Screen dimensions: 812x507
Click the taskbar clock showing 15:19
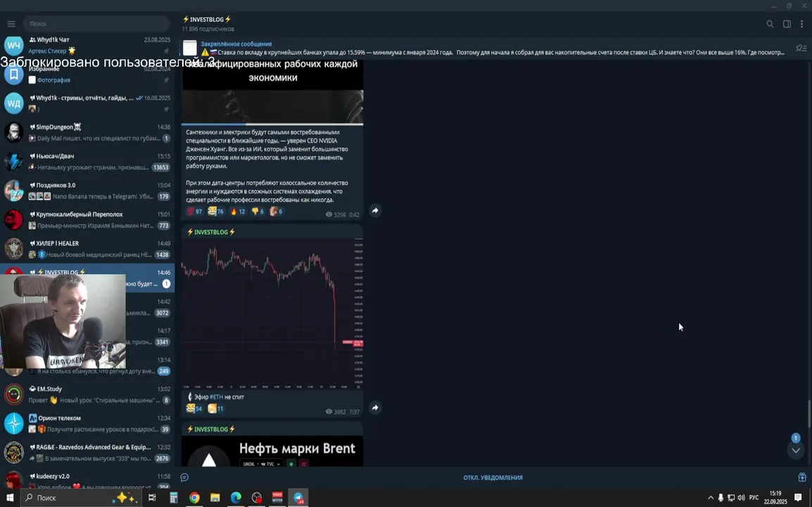tap(775, 498)
